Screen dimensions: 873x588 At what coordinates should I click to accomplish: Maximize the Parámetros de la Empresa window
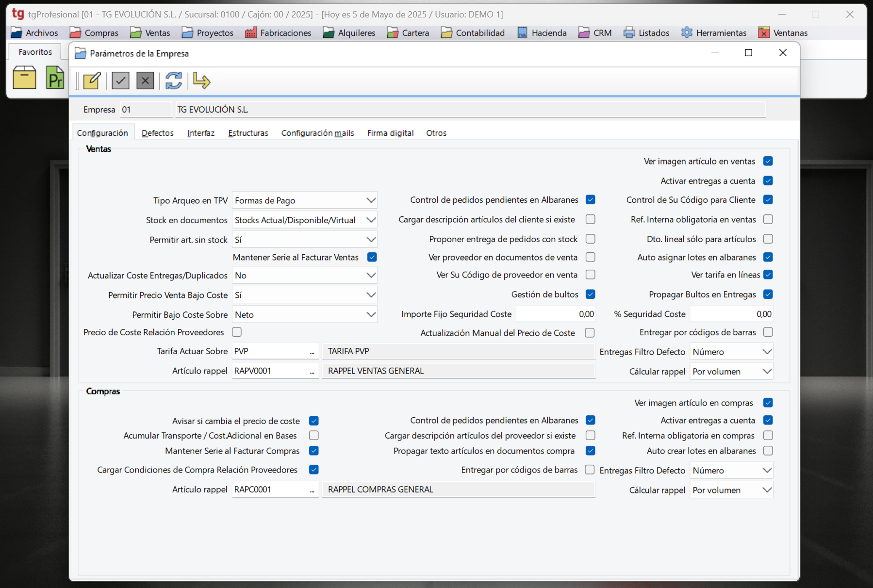[x=748, y=53]
